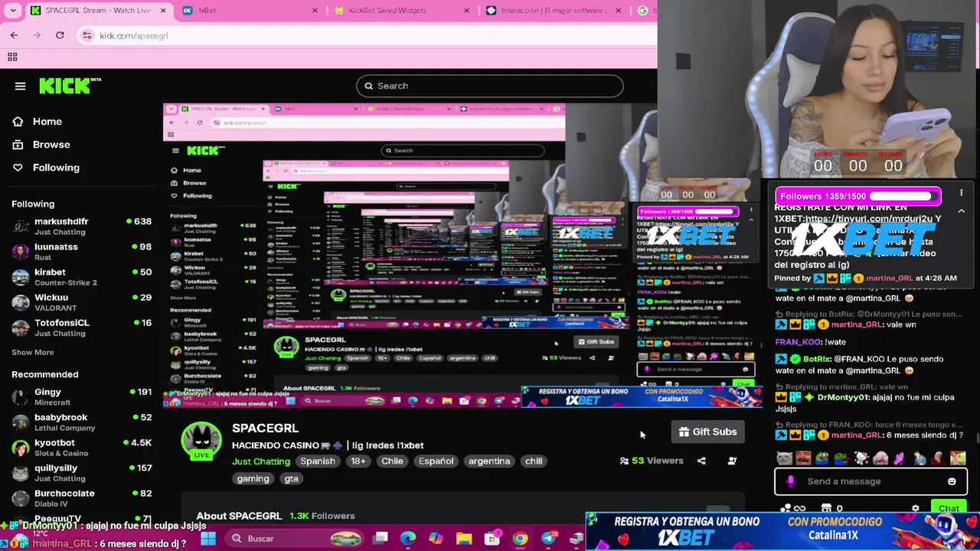Click the purple microphone icon in chat
The image size is (980, 551).
791,481
